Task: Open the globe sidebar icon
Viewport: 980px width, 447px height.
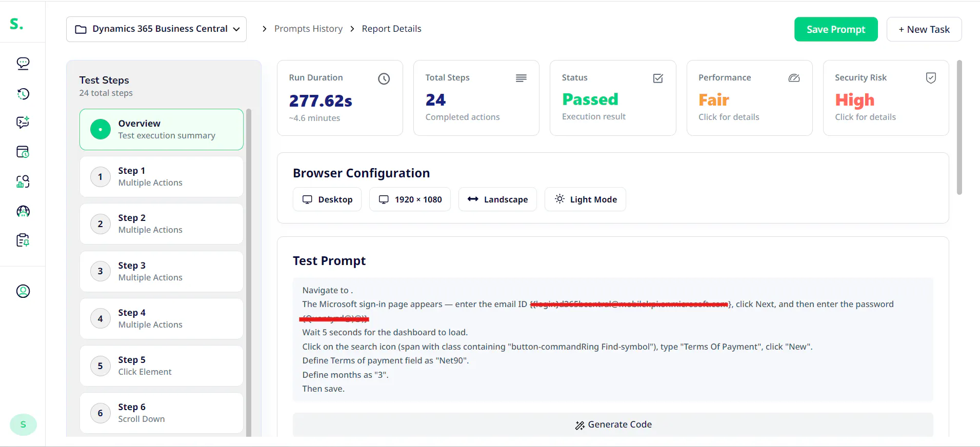Action: 23,211
